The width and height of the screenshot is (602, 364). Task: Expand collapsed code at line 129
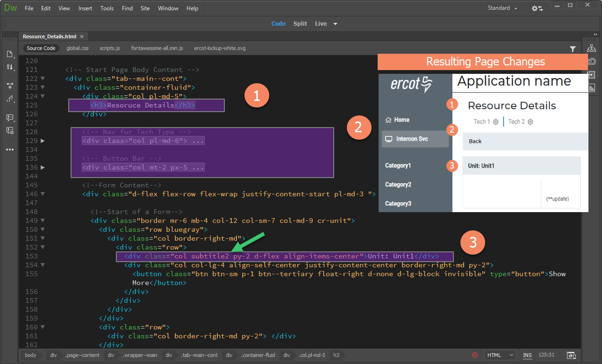(x=43, y=141)
